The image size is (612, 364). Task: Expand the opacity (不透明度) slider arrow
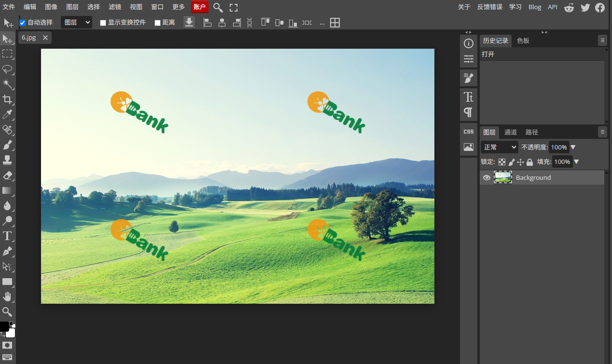coord(573,147)
